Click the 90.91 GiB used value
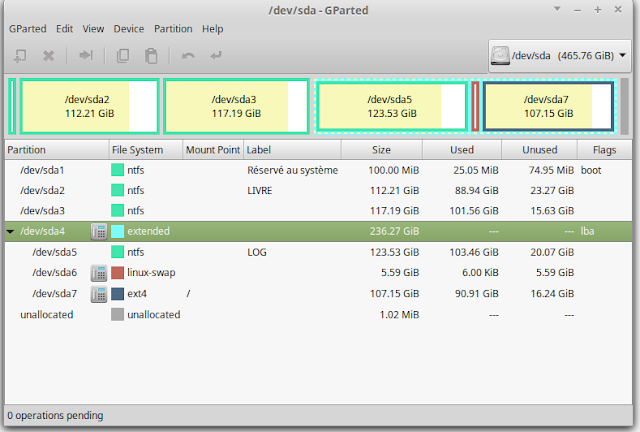Image resolution: width=640 pixels, height=432 pixels. pyautogui.click(x=477, y=294)
